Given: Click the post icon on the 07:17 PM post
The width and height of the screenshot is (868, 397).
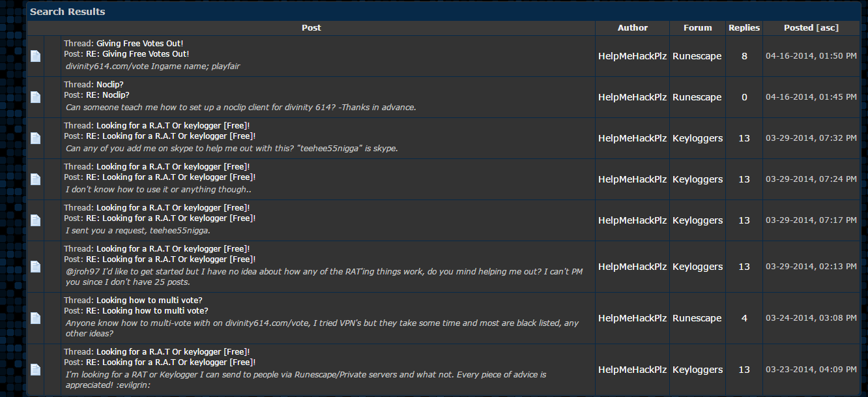Looking at the screenshot, I should point(35,220).
